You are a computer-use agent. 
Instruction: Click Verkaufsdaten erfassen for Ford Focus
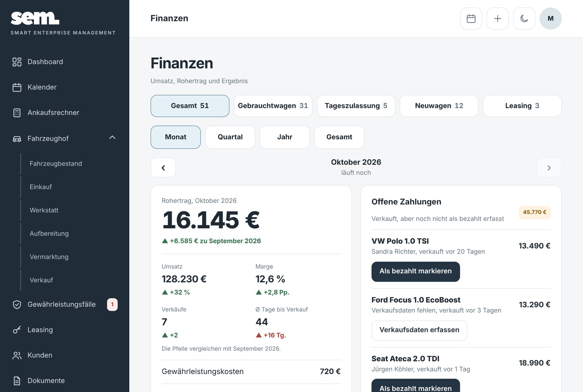[x=419, y=330]
